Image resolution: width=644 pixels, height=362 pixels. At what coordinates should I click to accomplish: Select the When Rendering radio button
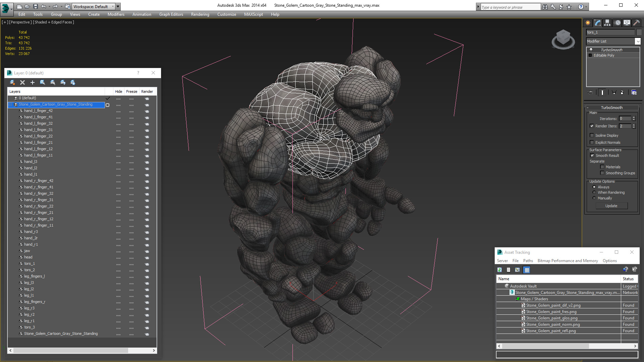point(594,192)
